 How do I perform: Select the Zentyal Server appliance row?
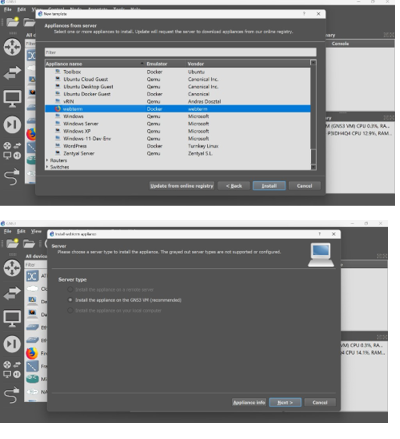pos(178,153)
